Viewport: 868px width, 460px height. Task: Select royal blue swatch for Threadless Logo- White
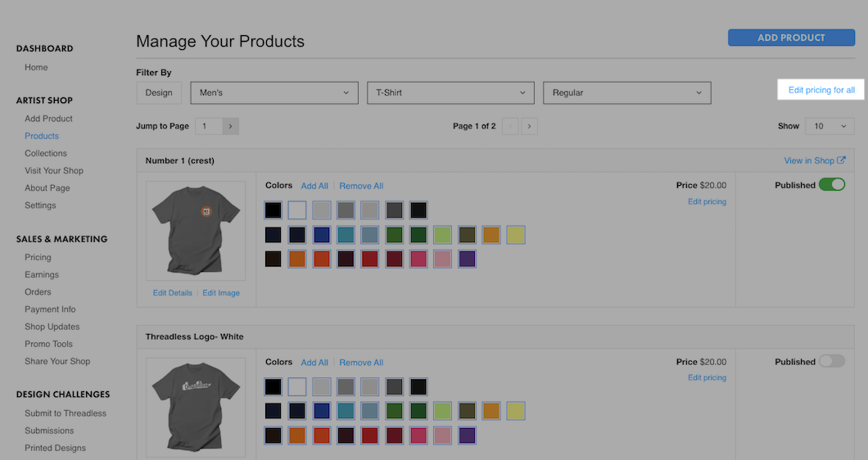(x=322, y=411)
